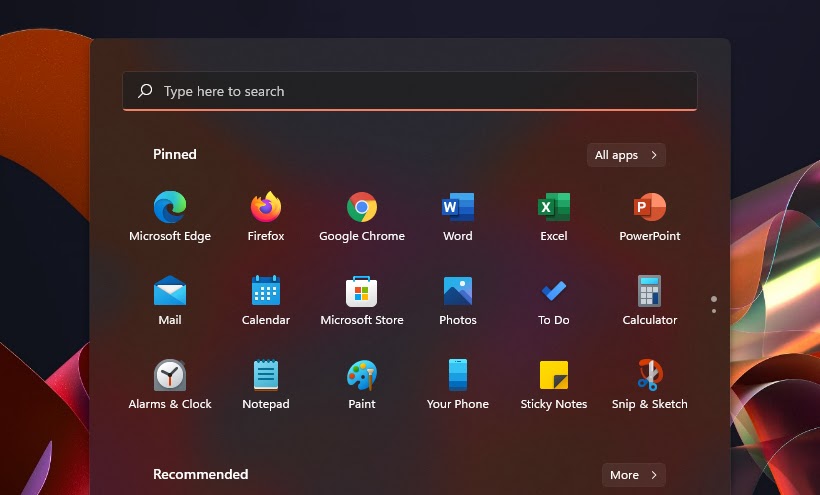The height and width of the screenshot is (495, 820).
Task: Open More recommended items
Action: [633, 475]
